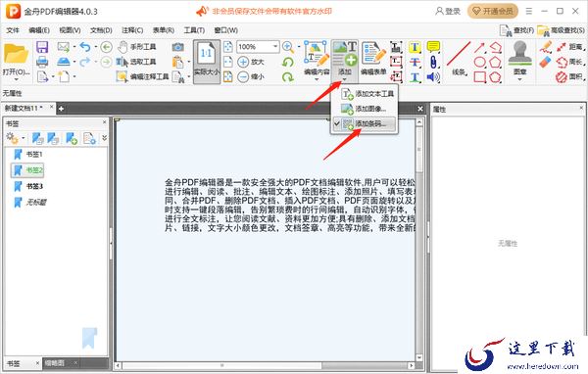Select the speaker sound annotation icon
Image resolution: width=588 pixels, height=374 pixels.
[x=433, y=77]
